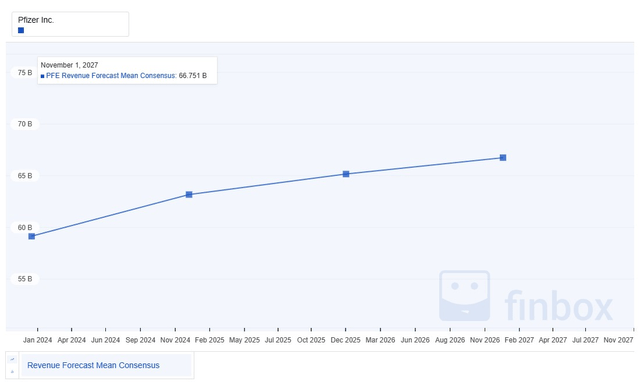The width and height of the screenshot is (640, 385).
Task: Toggle the Pfizer Inc. blue legend swatch
Action: [21, 30]
